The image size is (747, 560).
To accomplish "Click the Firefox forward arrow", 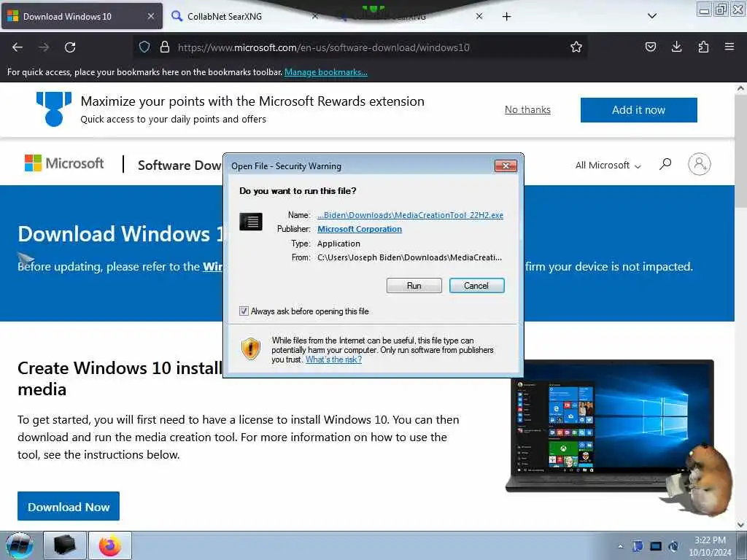I will [x=44, y=47].
